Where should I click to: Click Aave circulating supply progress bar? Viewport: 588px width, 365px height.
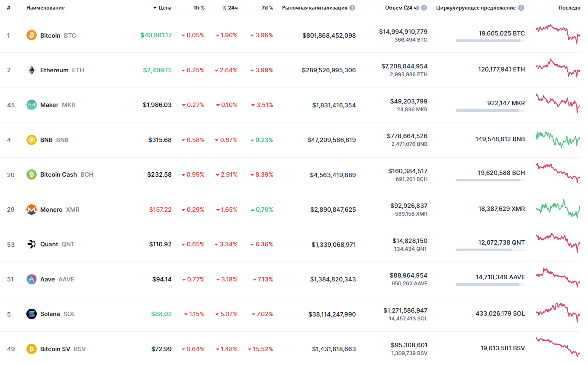pyautogui.click(x=490, y=284)
